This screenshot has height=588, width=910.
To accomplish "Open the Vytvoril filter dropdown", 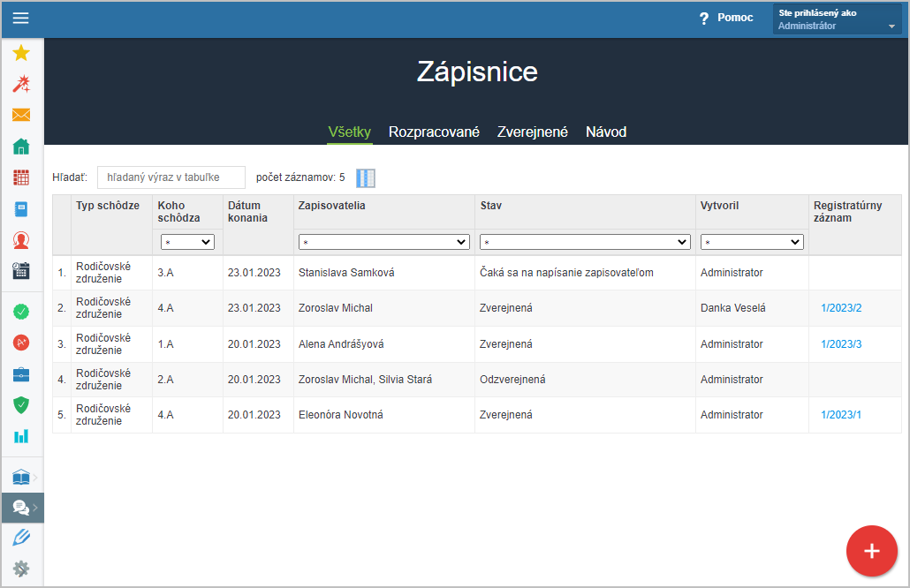I will [752, 242].
